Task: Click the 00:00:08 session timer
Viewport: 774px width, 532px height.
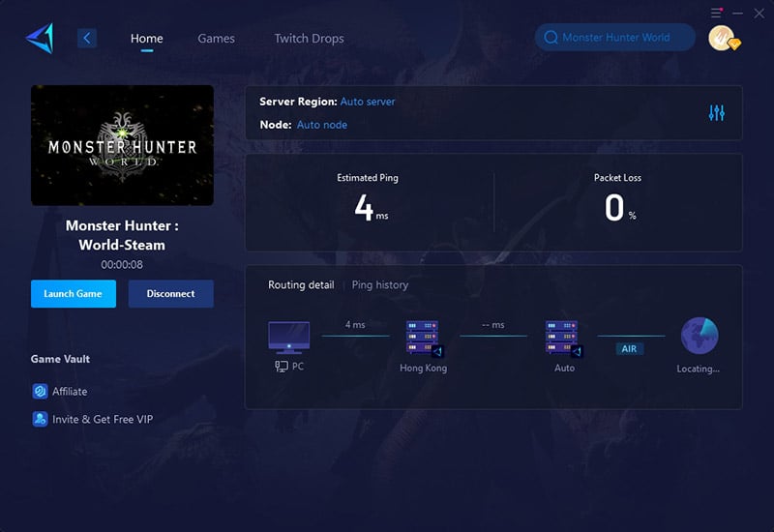Action: pyautogui.click(x=122, y=264)
